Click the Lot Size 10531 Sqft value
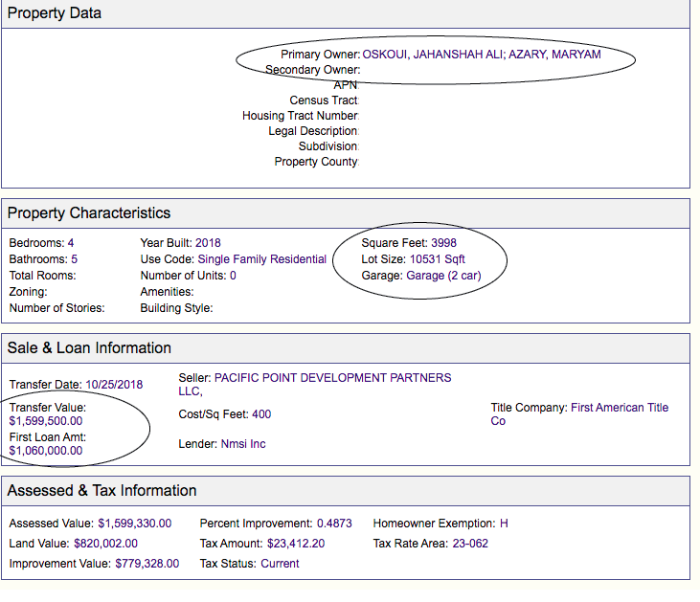Viewport: 700px width, 602px height. pos(438,259)
